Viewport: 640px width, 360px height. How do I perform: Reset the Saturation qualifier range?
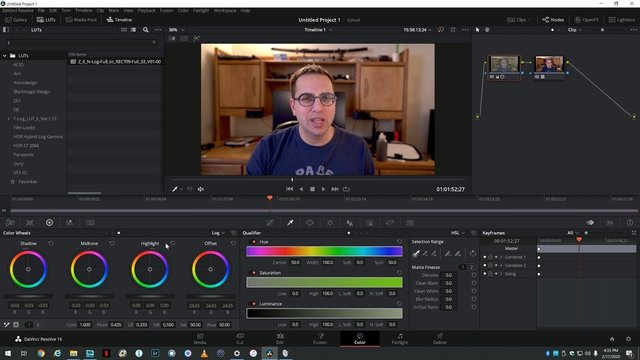tap(399, 273)
